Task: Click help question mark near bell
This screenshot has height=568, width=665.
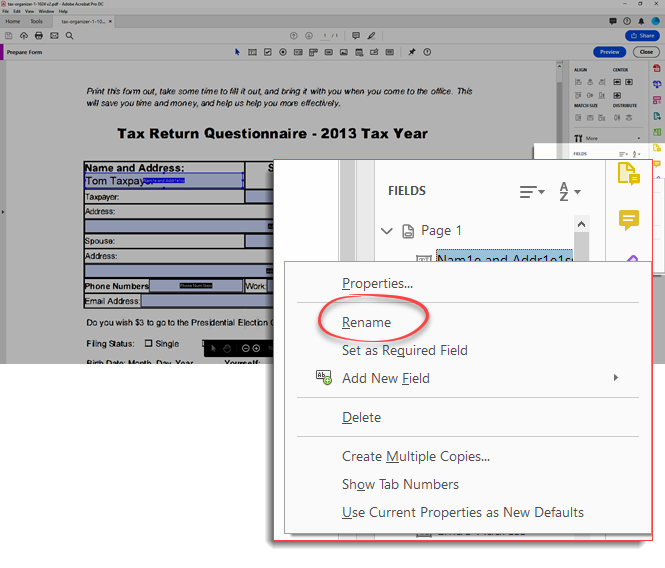Action: pyautogui.click(x=627, y=21)
